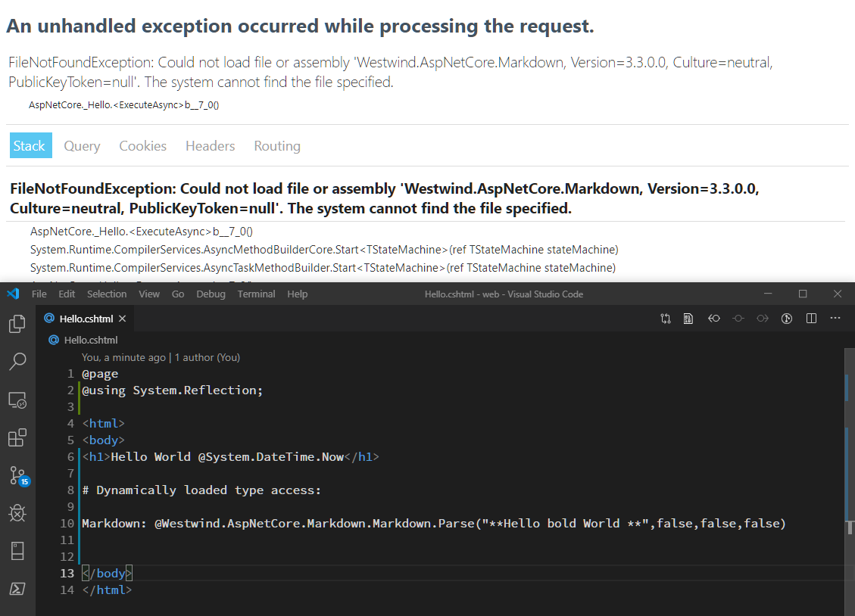Switch to the Cookies tab
Image resolution: width=855 pixels, height=616 pixels.
[142, 145]
